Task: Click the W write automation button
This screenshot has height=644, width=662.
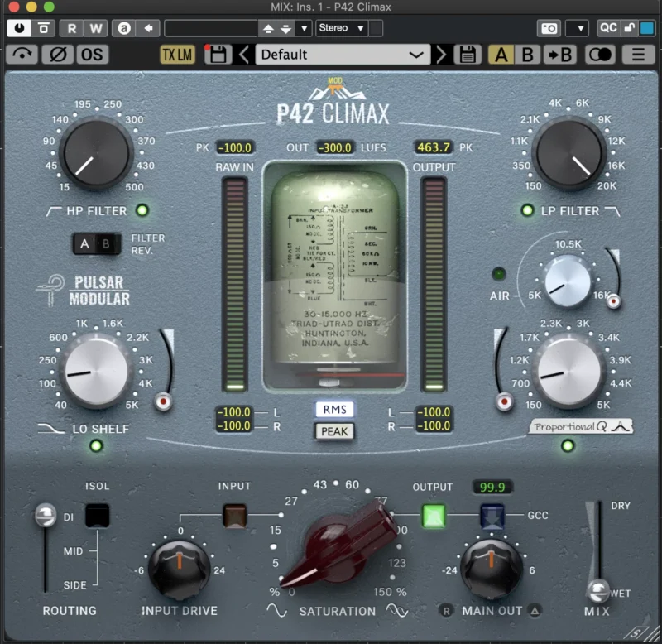Action: coord(96,27)
